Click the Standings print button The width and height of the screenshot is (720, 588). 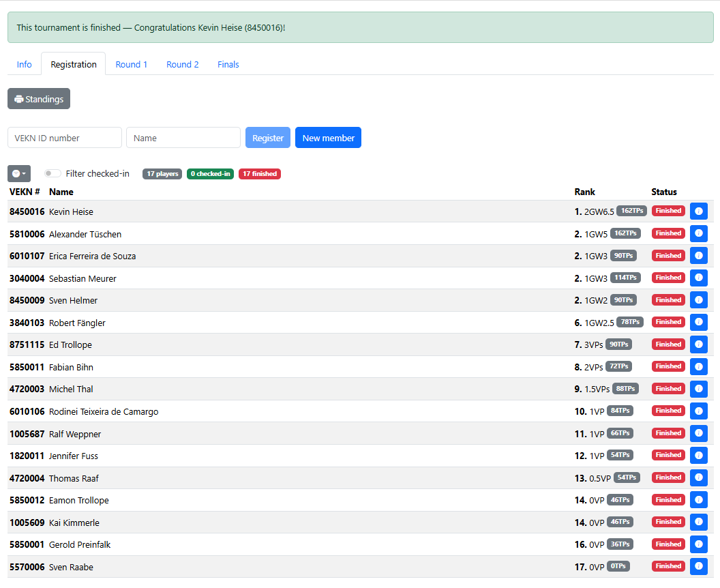point(39,99)
